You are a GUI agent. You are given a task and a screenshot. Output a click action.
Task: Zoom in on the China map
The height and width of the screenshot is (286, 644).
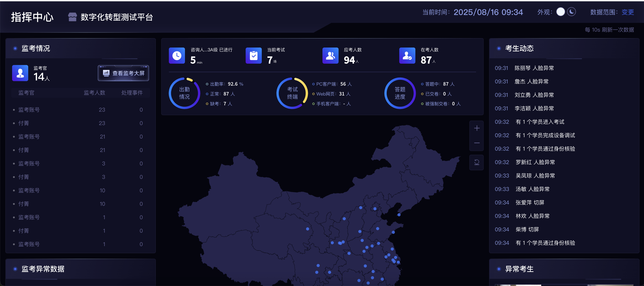click(477, 128)
